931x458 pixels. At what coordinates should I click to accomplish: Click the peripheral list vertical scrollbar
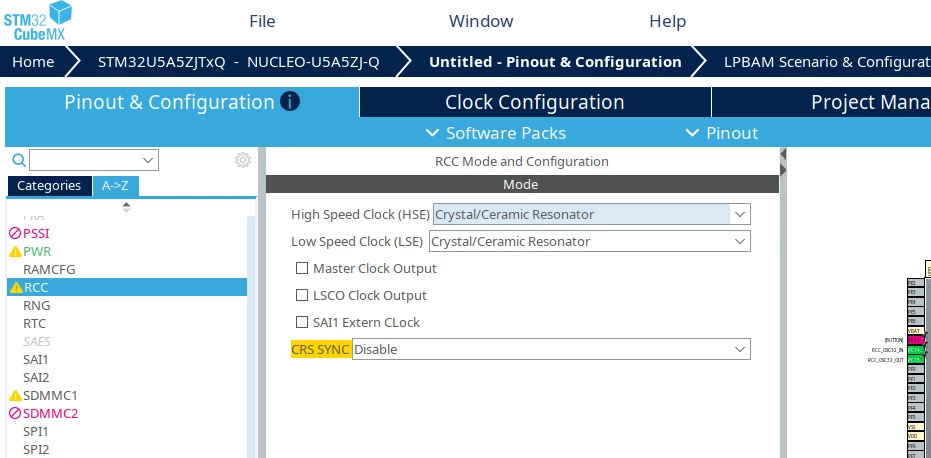[252, 337]
